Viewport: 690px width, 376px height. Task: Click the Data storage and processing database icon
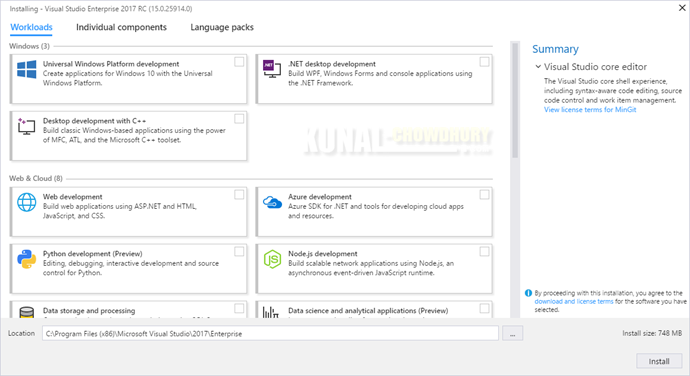click(26, 313)
